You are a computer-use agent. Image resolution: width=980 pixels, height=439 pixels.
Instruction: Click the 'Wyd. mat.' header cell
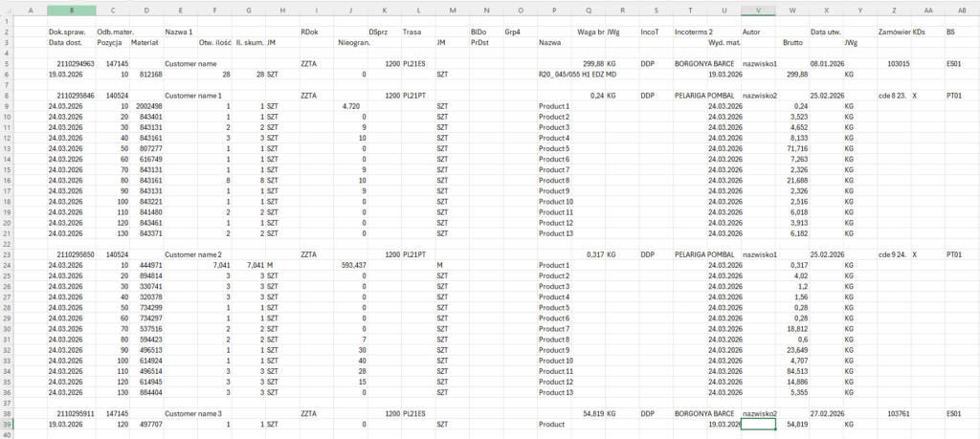[x=724, y=42]
